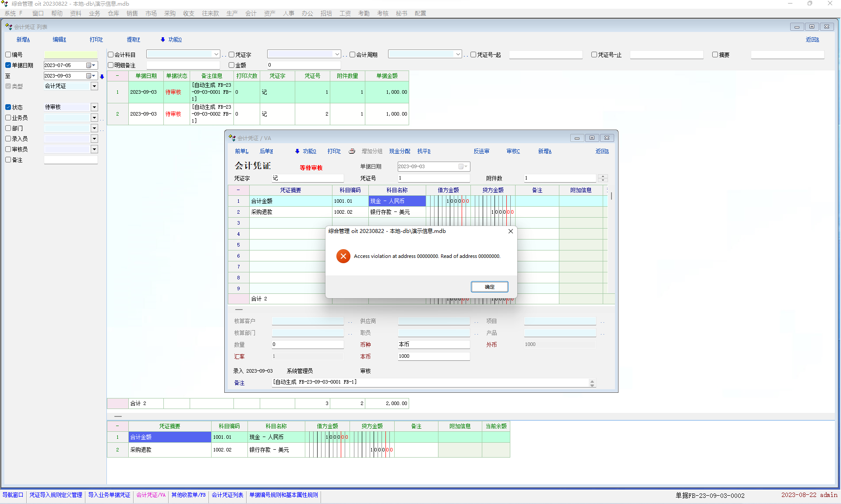Enable the 会计科目 filter checkbox
The image size is (841, 504).
point(111,55)
